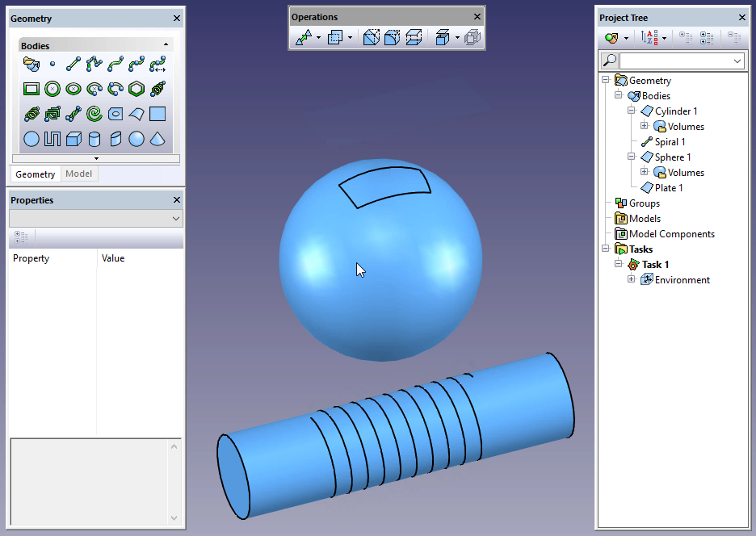Pick the Spiral curve tool
756x536 pixels.
point(94,114)
